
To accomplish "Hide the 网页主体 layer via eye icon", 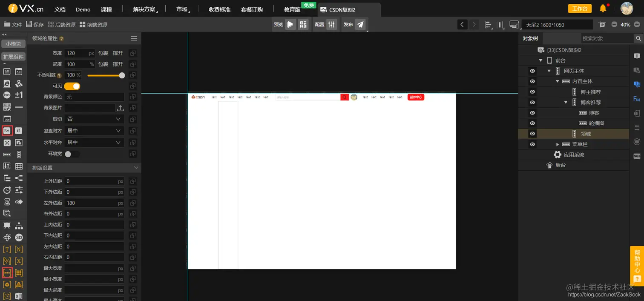I will pos(532,71).
